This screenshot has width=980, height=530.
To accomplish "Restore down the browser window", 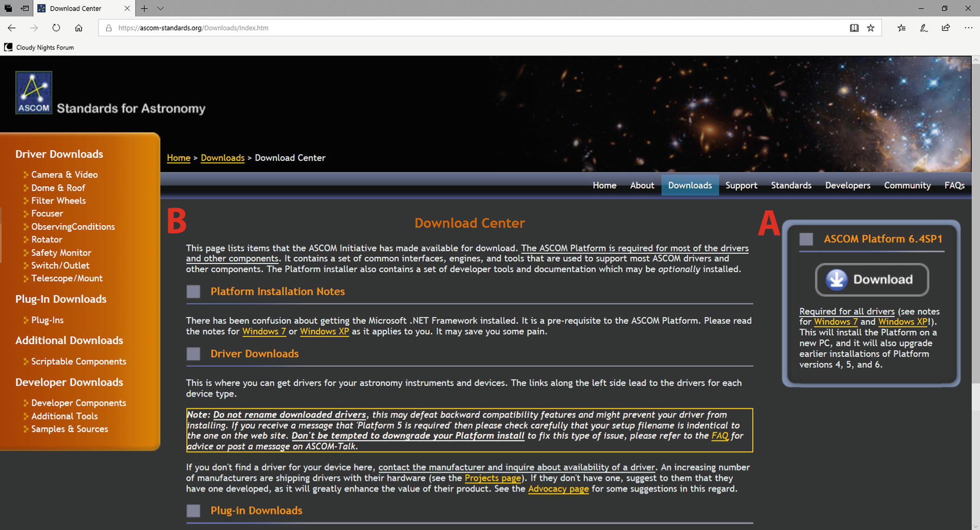I will 945,8.
